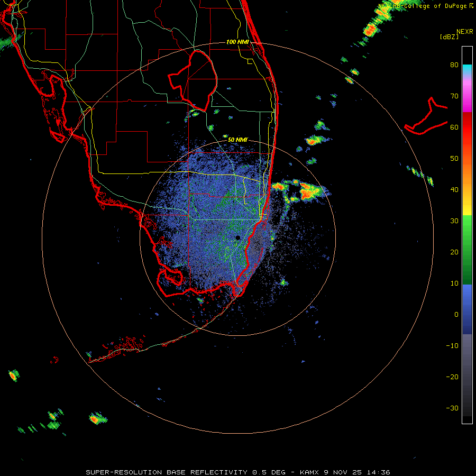Click the -20 value on the dBZ scale
The height and width of the screenshot is (476, 476).
[x=452, y=377]
